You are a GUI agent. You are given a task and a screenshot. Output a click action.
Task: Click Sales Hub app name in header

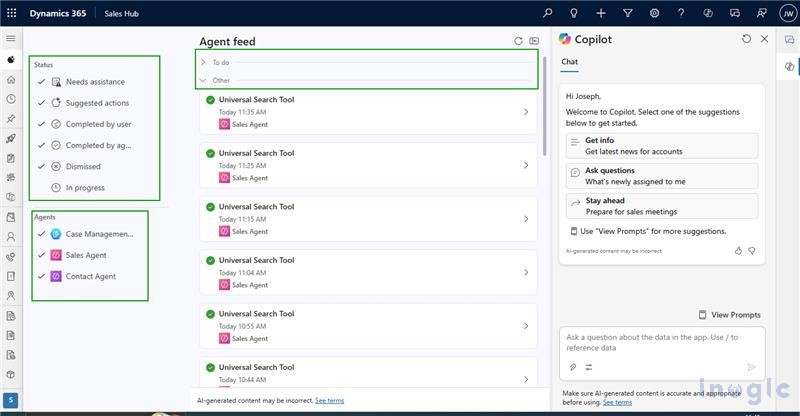[x=121, y=14]
